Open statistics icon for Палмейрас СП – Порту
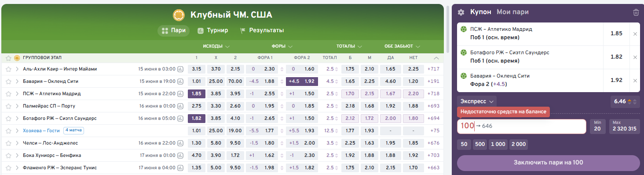This screenshot has width=644, height=175. [x=180, y=106]
